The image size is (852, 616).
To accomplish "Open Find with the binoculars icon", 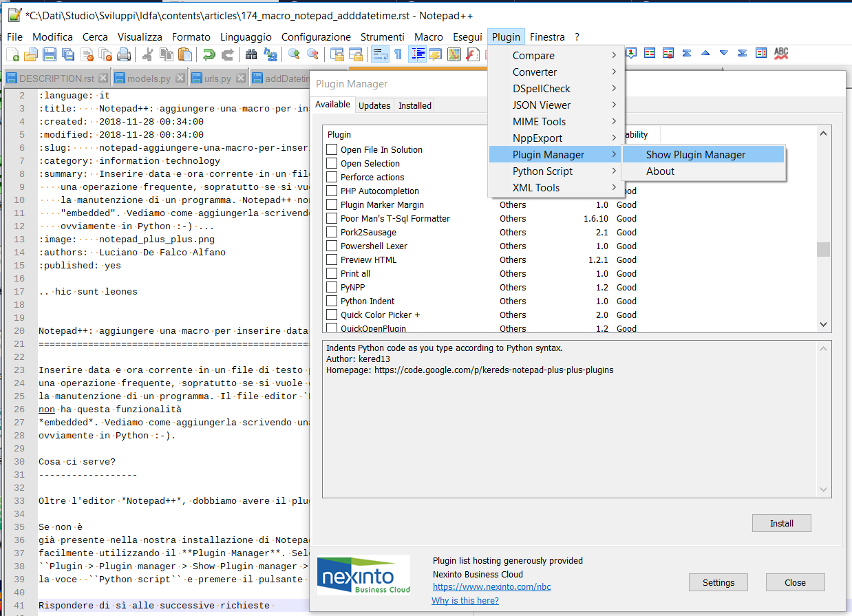I will coord(251,54).
